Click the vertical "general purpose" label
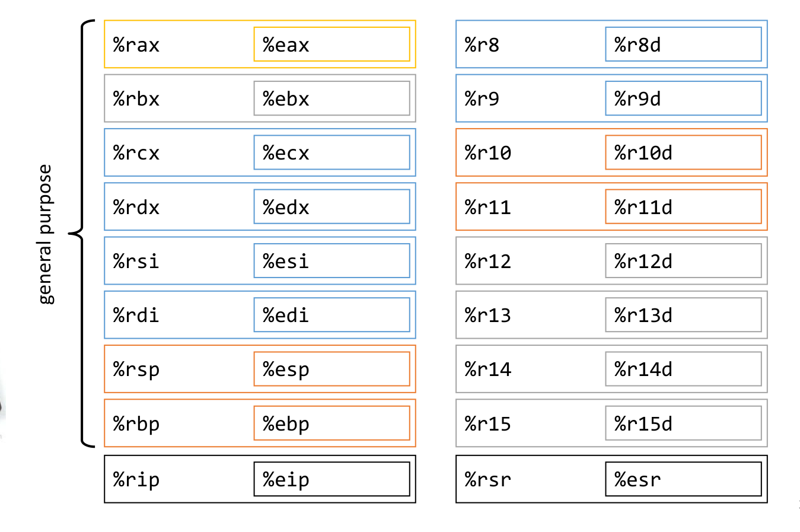 (45, 234)
